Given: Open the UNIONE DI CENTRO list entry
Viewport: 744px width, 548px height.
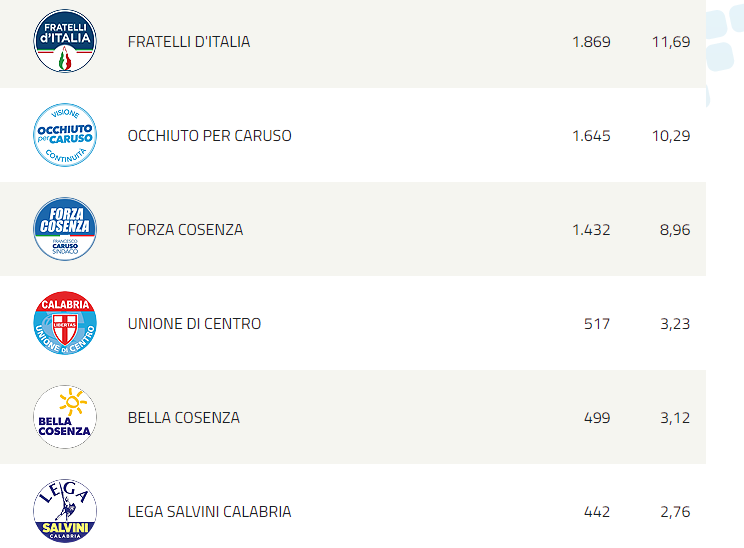Looking at the screenshot, I should [x=195, y=324].
